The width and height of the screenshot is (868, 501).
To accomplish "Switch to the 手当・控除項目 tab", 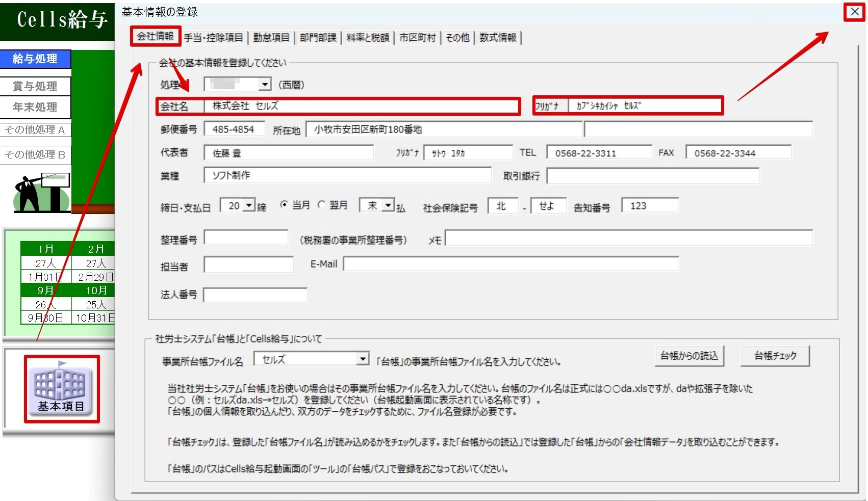I will click(213, 38).
